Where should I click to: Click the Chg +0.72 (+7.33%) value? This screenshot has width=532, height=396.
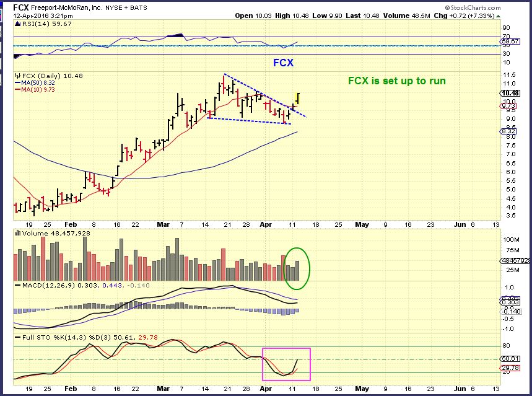click(x=464, y=15)
